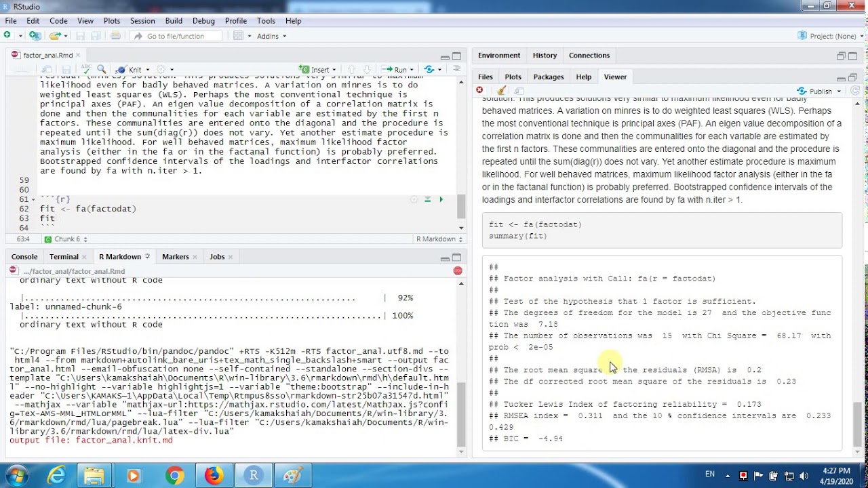Click the Workspace panes grid icon
Viewport: 868px width, 488px height.
(238, 36)
